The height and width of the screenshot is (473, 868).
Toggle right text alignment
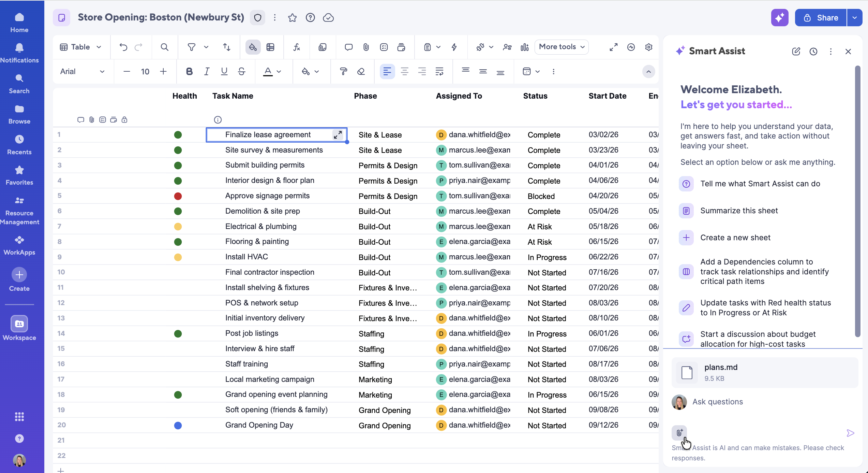click(x=422, y=71)
